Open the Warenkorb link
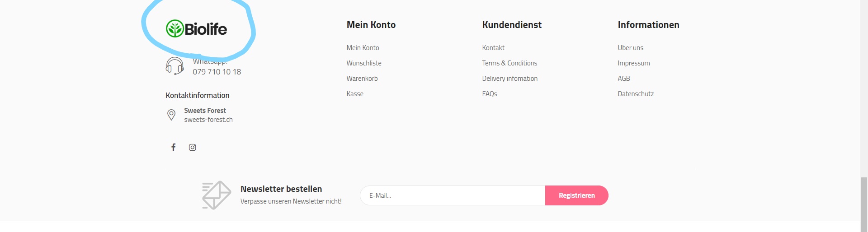Viewport: 868px width, 232px height. click(362, 79)
